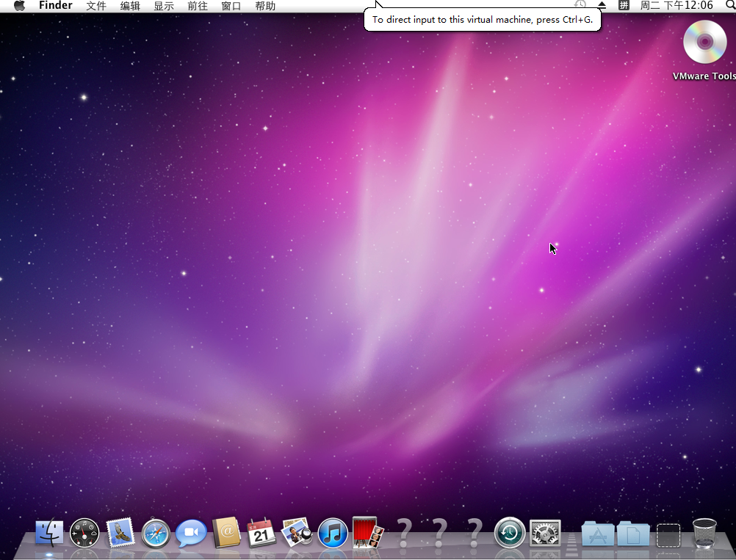Open the 窗口 menu

231,6
